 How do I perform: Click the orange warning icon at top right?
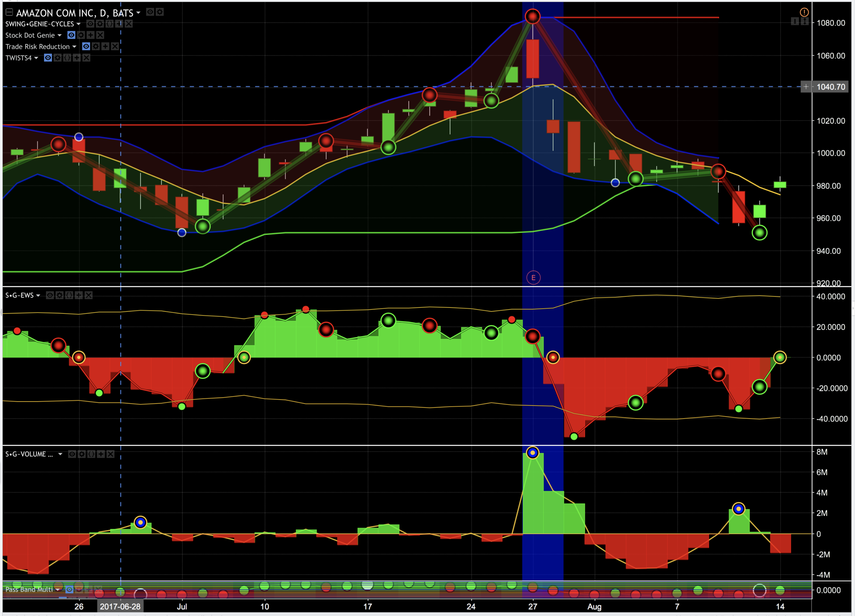pyautogui.click(x=804, y=12)
